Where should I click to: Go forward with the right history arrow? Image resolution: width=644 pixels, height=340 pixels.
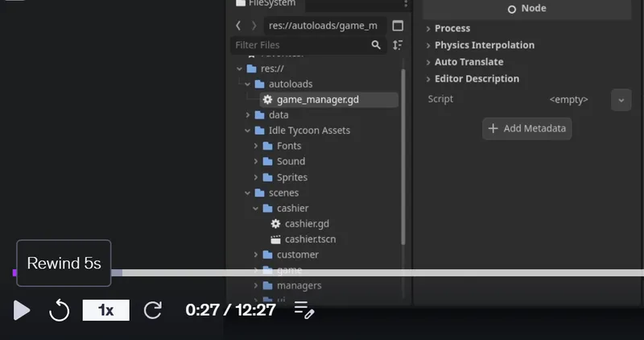coord(254,26)
